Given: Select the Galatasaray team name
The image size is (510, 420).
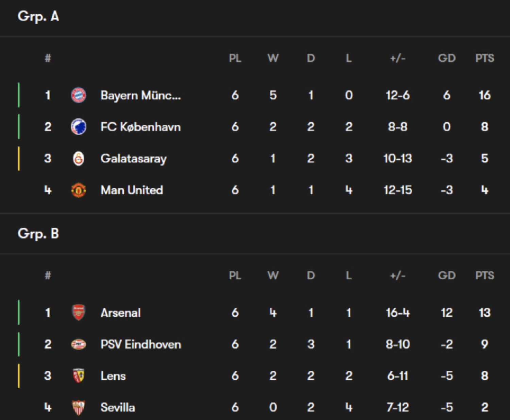Looking at the screenshot, I should (x=134, y=159).
